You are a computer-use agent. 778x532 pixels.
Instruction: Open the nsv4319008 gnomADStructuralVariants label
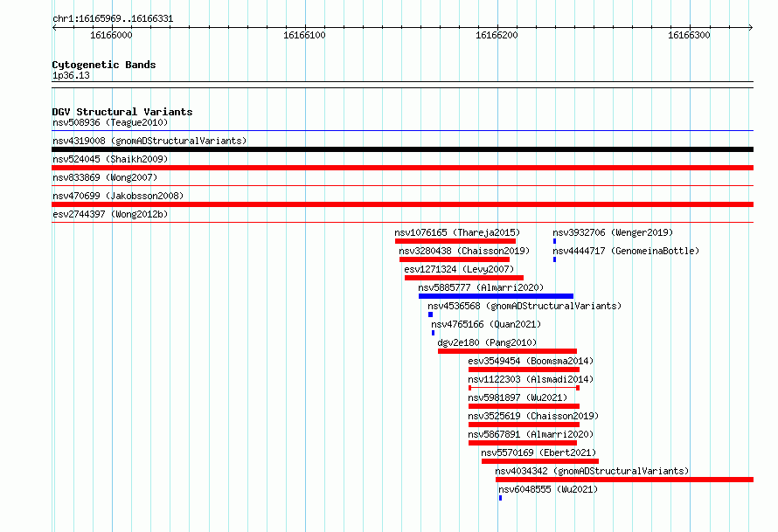point(149,141)
